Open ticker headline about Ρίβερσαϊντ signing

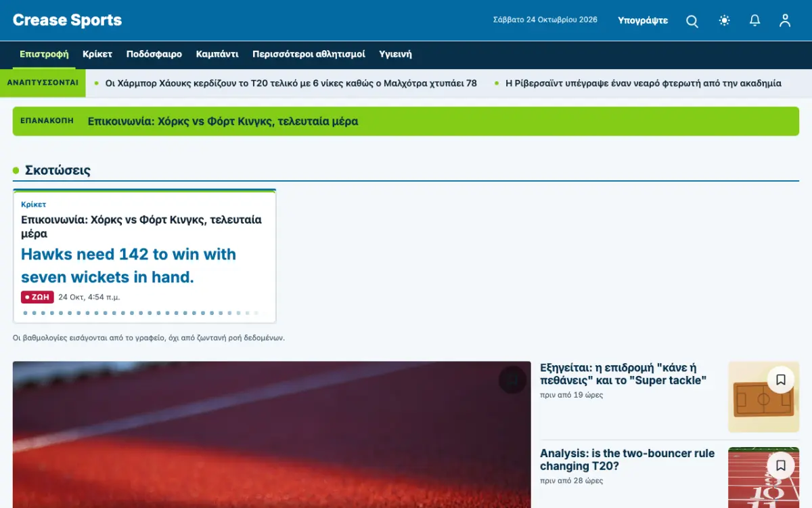(x=644, y=83)
